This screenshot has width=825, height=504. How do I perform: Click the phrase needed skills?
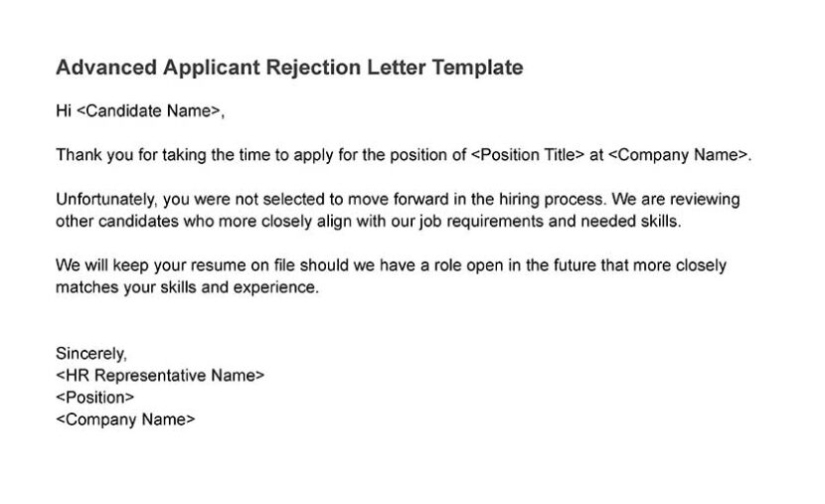(x=629, y=222)
